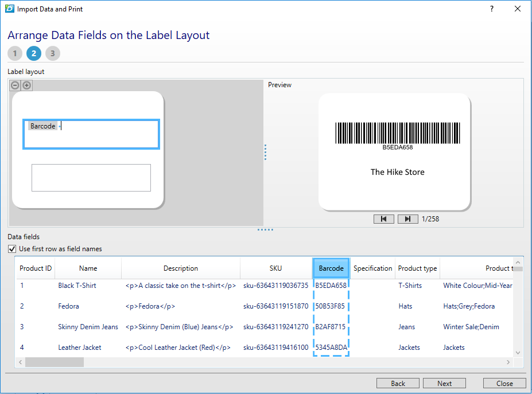Select the T-Shirts product type cell
The height and width of the screenshot is (394, 532).
pos(410,286)
